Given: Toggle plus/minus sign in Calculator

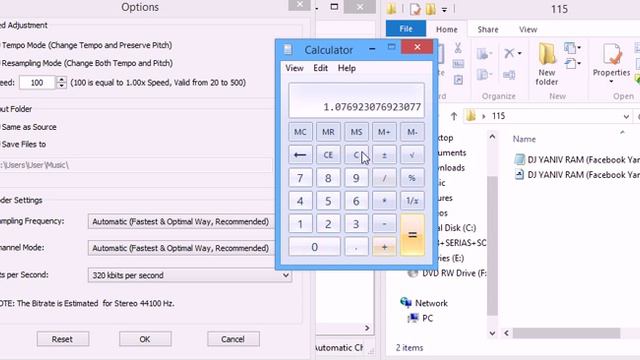Looking at the screenshot, I should tap(384, 155).
